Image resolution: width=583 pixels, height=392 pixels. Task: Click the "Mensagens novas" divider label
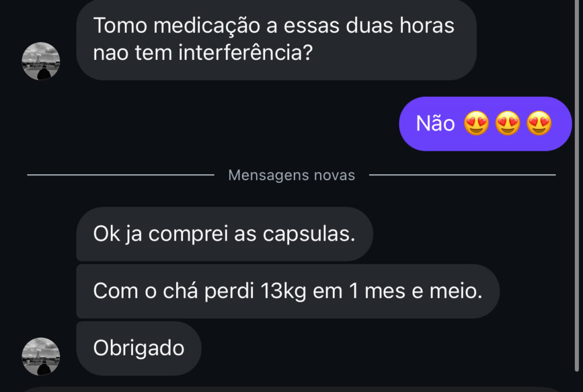tap(291, 175)
